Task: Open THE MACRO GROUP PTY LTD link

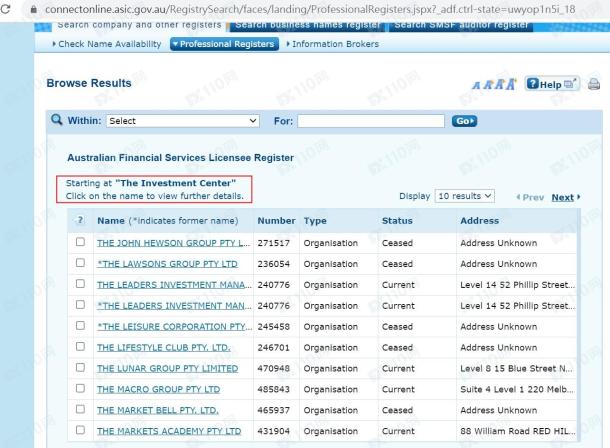Action: click(158, 390)
